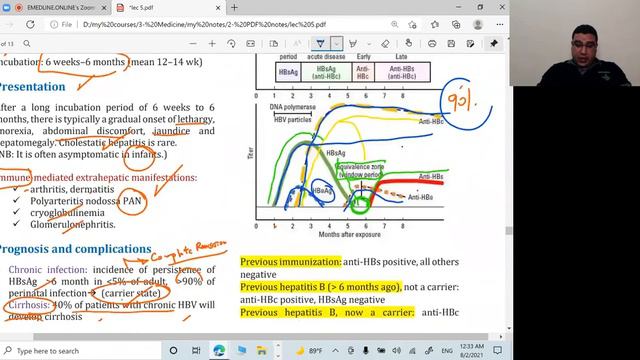Toggle fit to page width
640x360 pixels.
pos(250,43)
